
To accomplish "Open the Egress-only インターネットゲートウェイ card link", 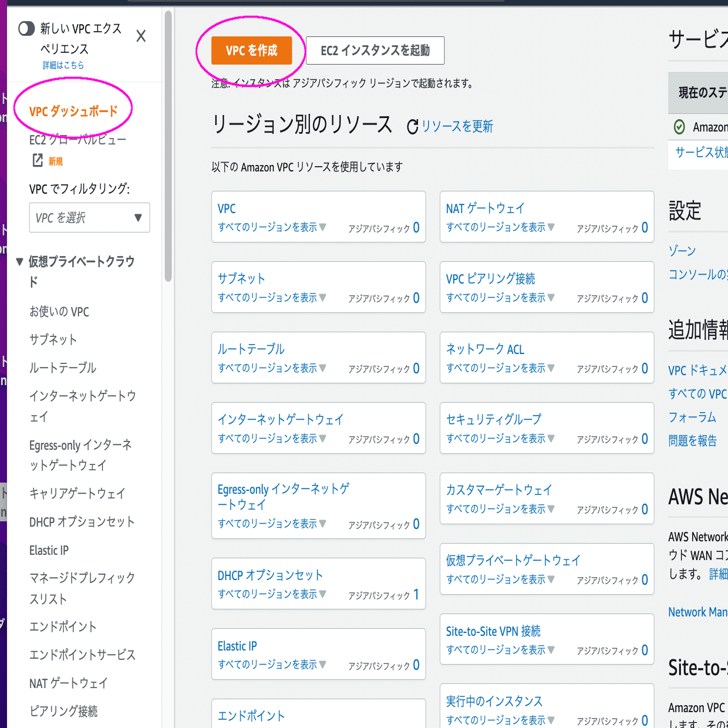I will coord(283,497).
